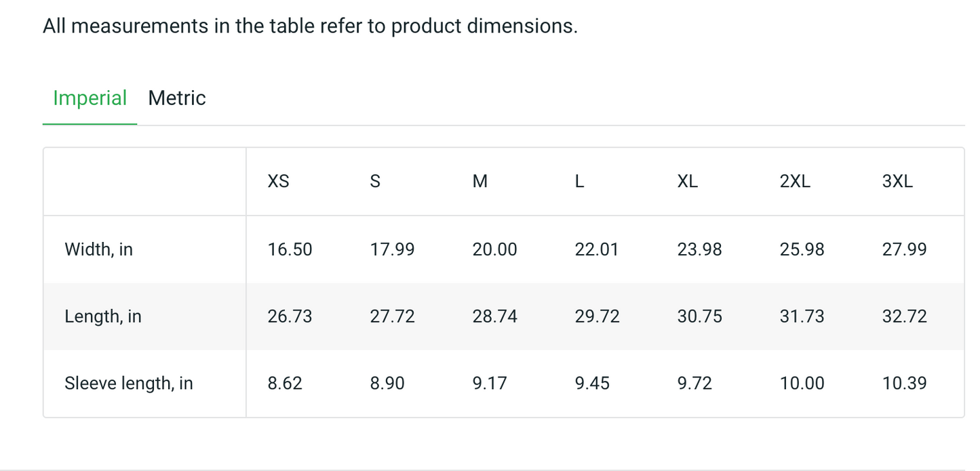Click the XL width value 23.98
This screenshot has height=471, width=980.
click(699, 249)
